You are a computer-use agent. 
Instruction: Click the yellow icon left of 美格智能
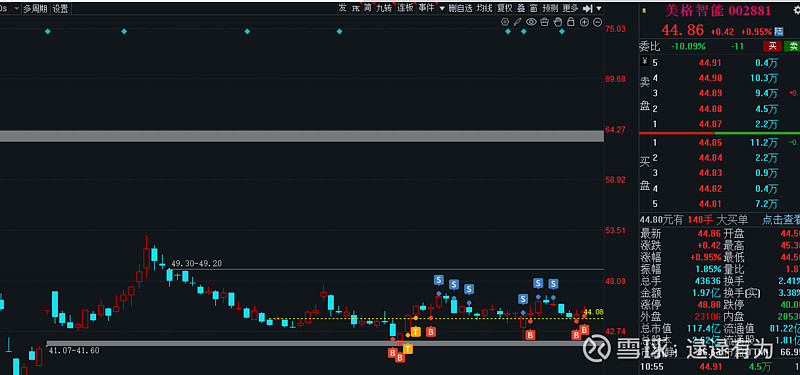644,10
